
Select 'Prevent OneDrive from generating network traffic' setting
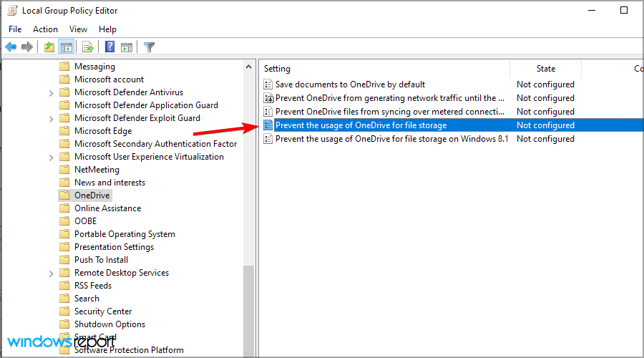tap(390, 98)
